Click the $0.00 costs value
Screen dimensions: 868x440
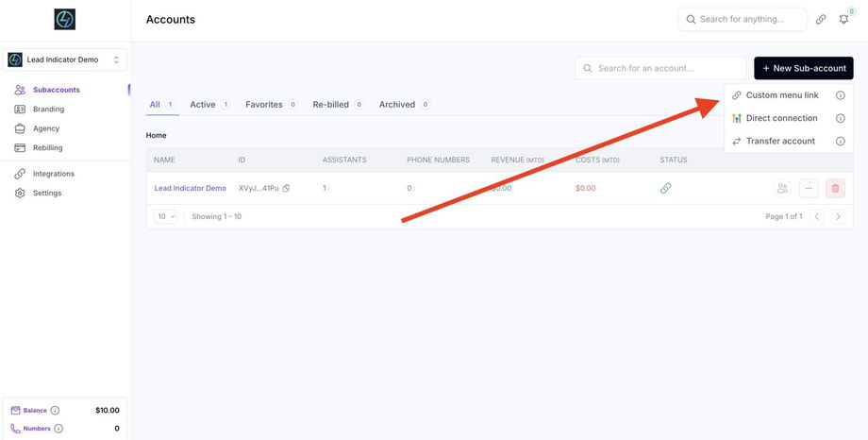(x=586, y=189)
